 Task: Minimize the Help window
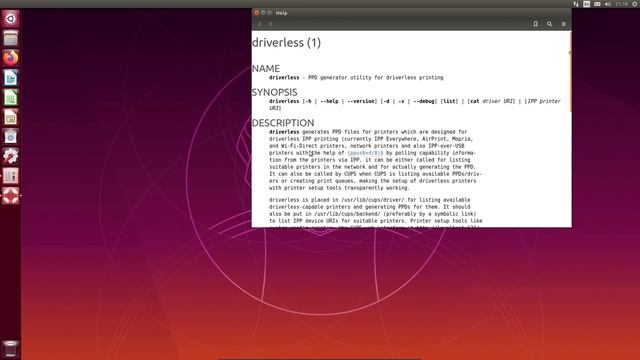(x=263, y=13)
